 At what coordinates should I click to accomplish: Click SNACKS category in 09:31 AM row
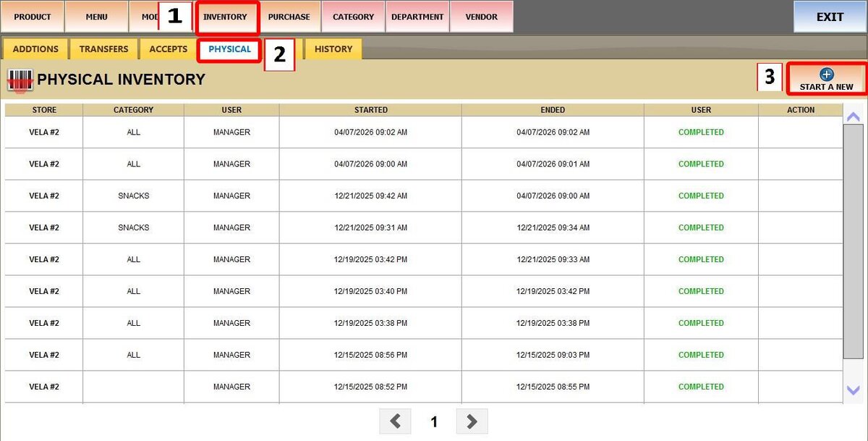134,228
